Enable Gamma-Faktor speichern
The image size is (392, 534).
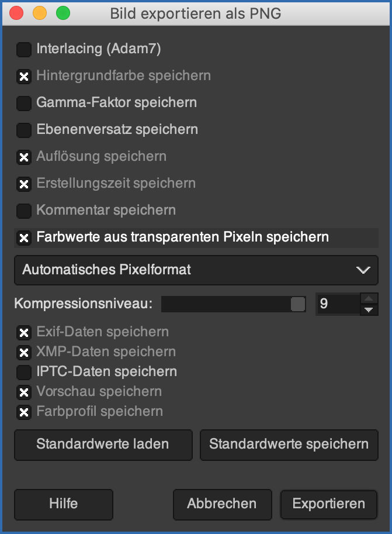click(x=23, y=104)
